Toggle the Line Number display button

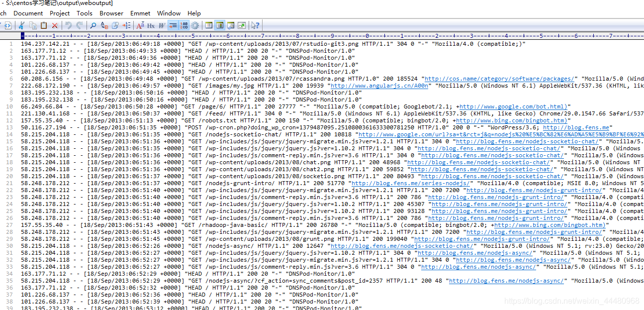click(184, 25)
